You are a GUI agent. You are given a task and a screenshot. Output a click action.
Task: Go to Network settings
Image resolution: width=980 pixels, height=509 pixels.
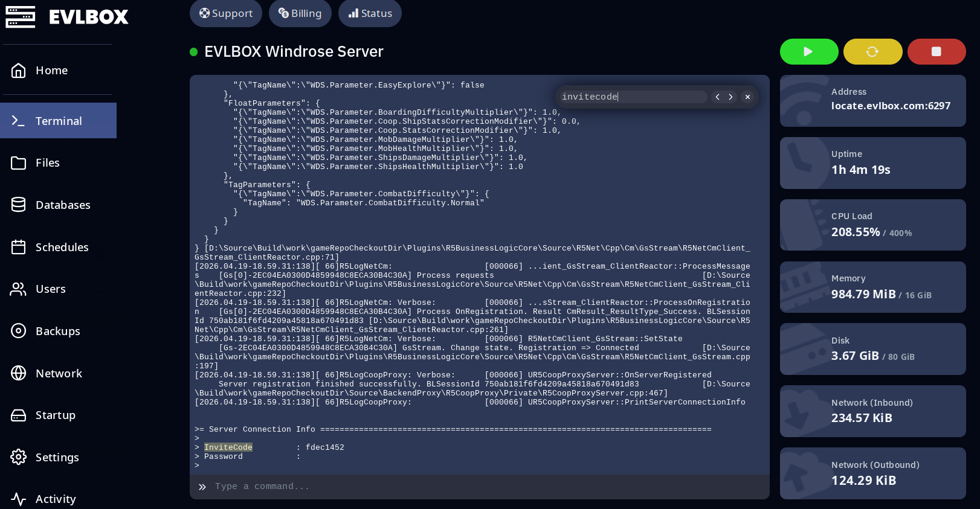click(x=58, y=373)
